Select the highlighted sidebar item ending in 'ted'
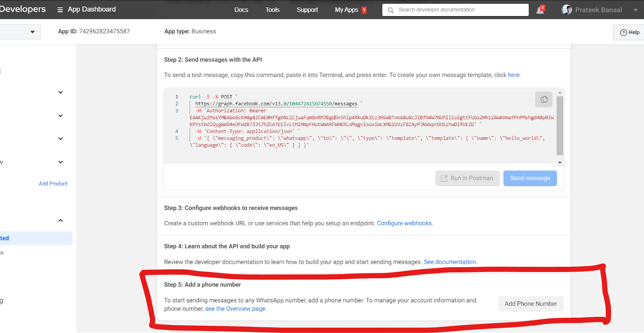This screenshot has width=644, height=333. pos(36,238)
